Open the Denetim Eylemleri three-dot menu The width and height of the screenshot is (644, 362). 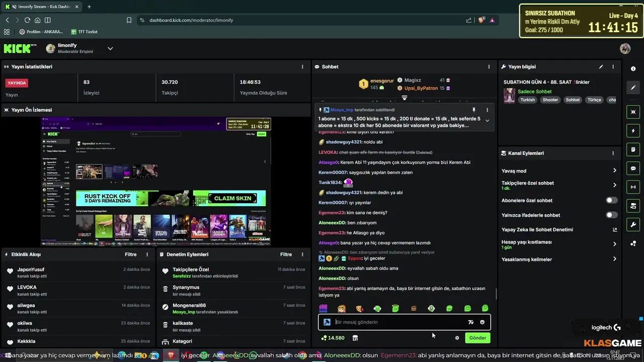[302, 254]
